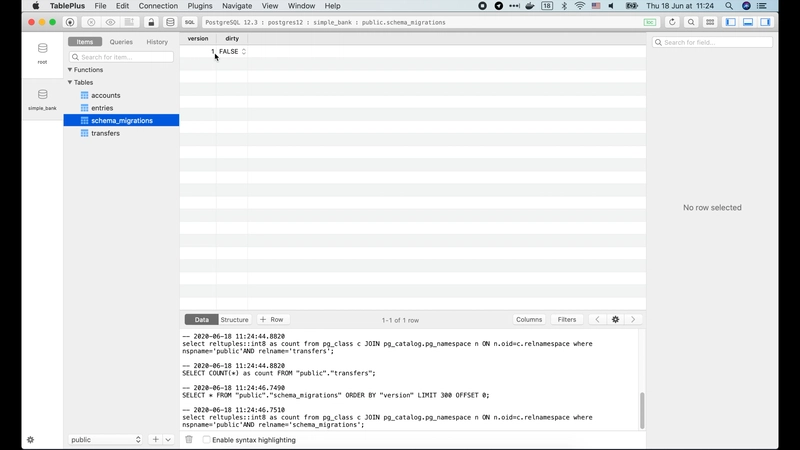Open the simple_bank connection in sidebar

42,99
